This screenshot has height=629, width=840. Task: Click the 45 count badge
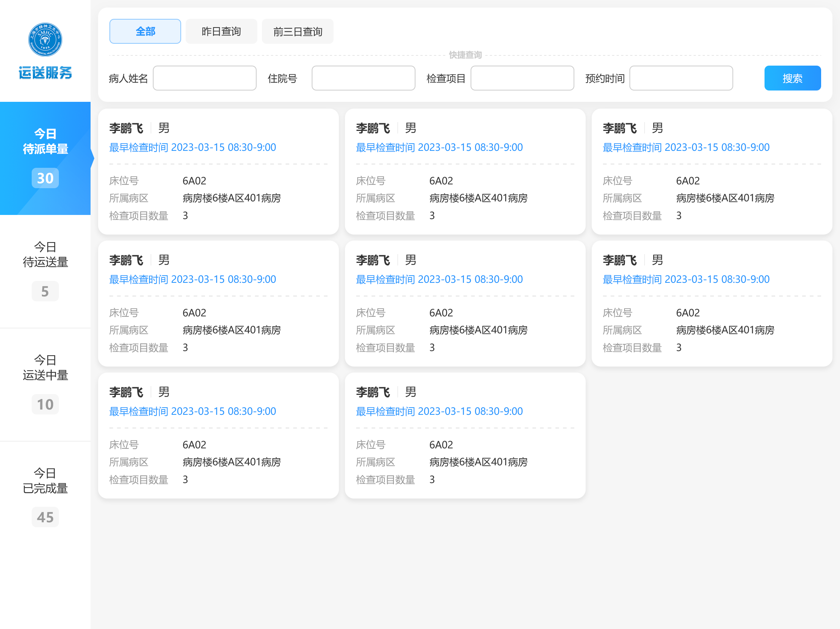(x=45, y=517)
